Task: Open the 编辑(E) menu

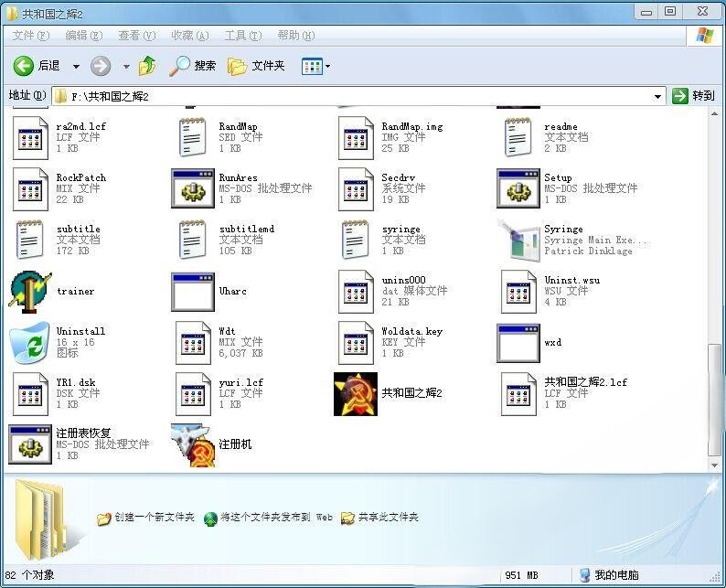Action: pos(84,36)
